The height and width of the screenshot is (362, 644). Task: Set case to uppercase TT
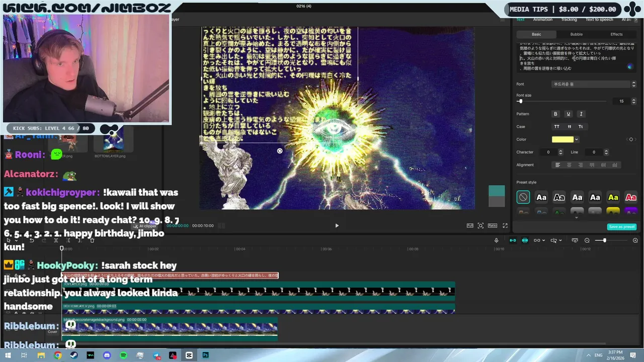[x=556, y=127]
